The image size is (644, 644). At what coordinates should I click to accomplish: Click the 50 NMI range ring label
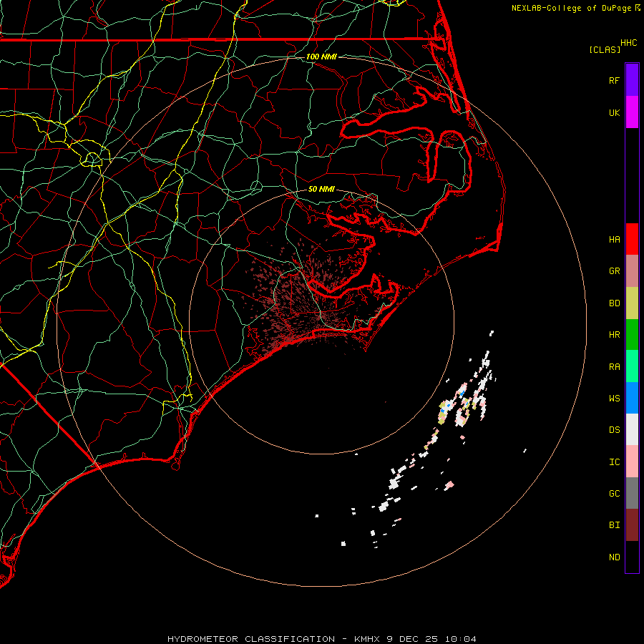(321, 190)
